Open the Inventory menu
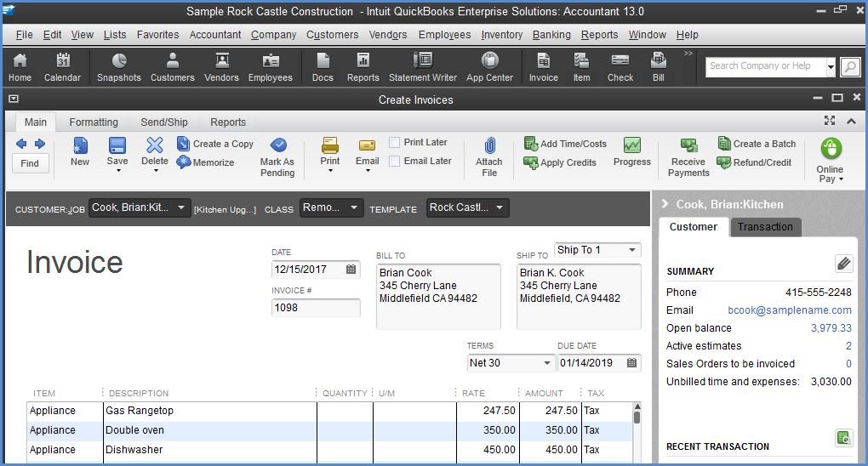 501,34
